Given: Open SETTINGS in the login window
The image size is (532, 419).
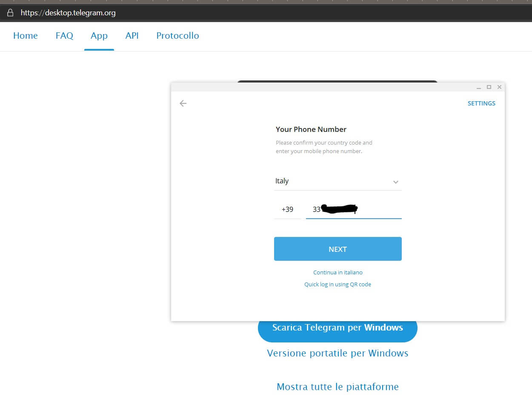Looking at the screenshot, I should click(481, 103).
